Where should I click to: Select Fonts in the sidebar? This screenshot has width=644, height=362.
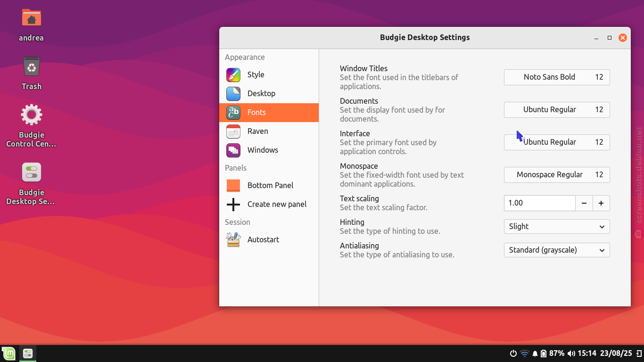coord(269,113)
